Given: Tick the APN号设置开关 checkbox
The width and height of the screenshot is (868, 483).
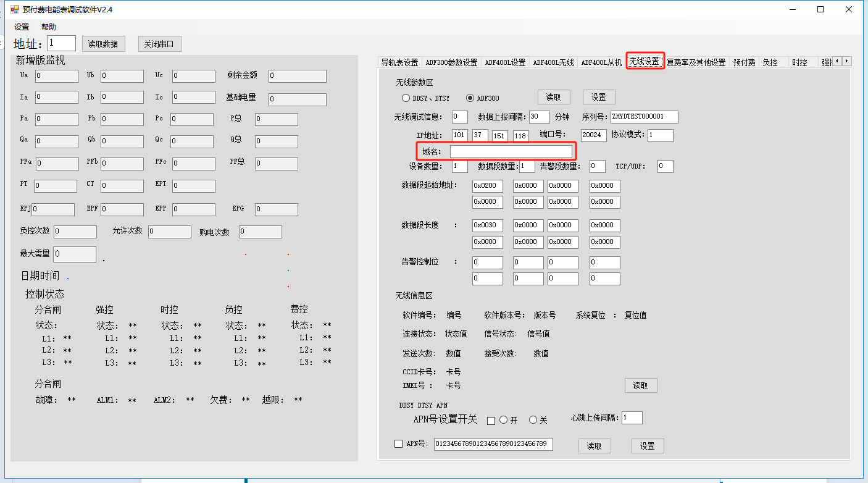Looking at the screenshot, I should tap(491, 421).
